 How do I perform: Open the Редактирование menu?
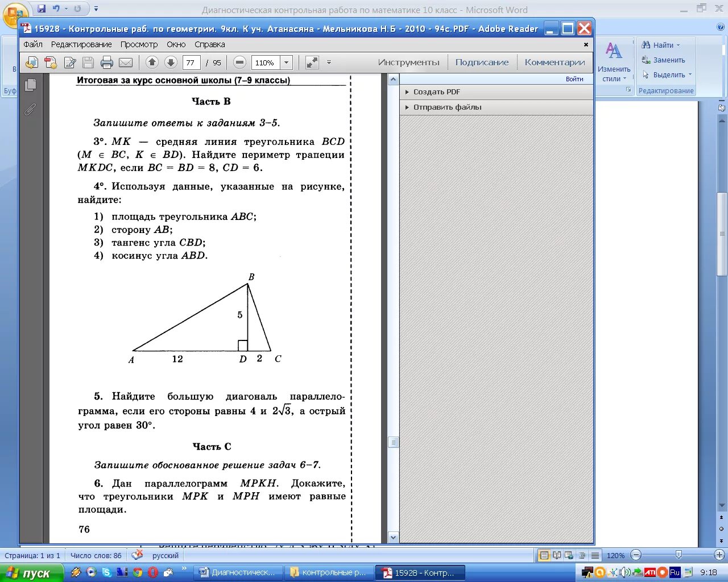[x=81, y=44]
